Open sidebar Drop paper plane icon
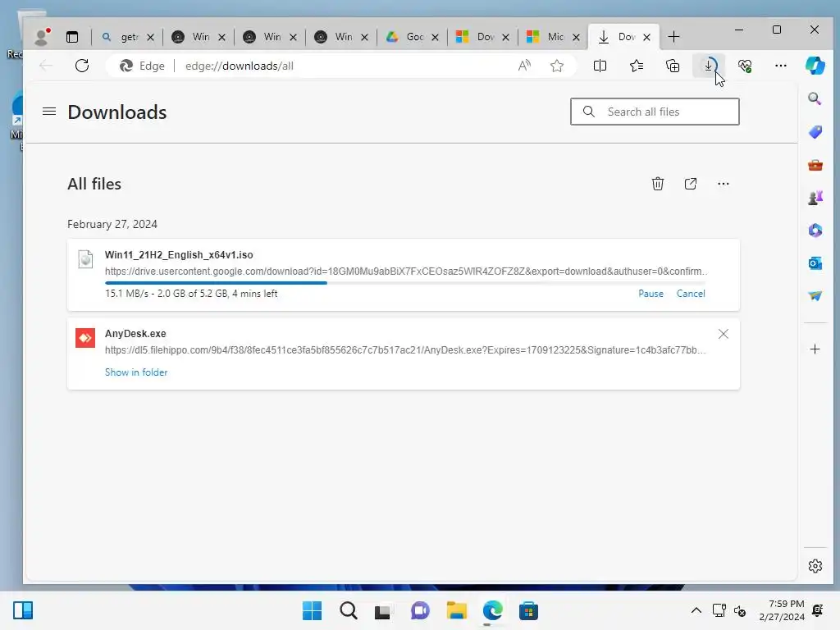 pos(815,295)
